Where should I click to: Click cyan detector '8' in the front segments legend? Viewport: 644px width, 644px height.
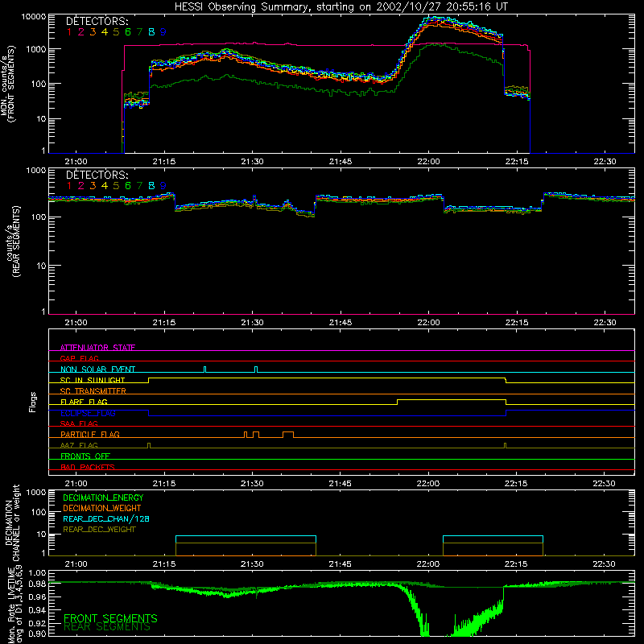[x=151, y=32]
